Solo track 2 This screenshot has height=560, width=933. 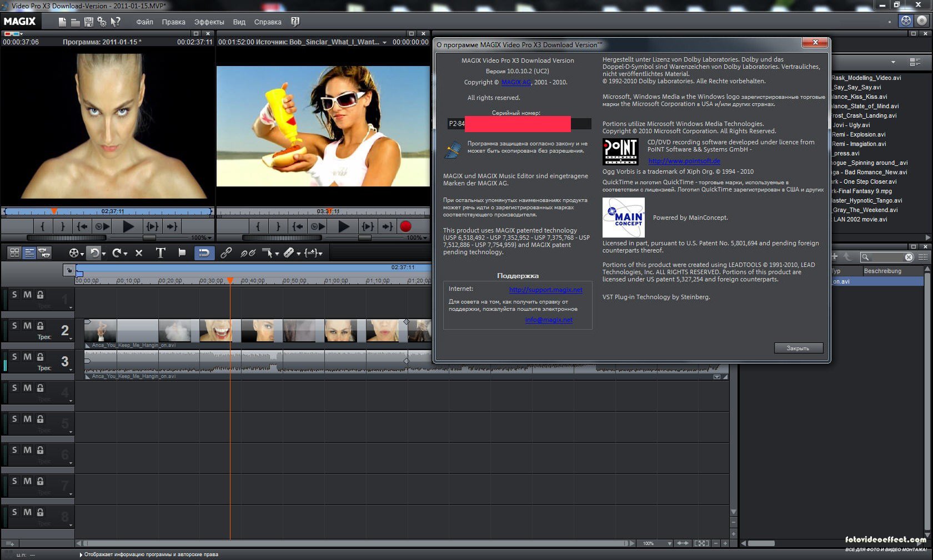click(x=14, y=326)
